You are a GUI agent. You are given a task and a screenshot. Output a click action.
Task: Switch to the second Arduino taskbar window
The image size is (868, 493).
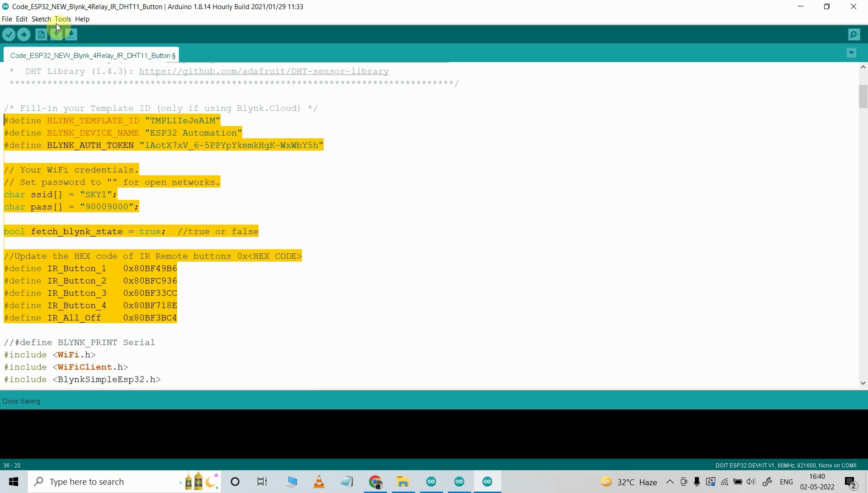[459, 482]
